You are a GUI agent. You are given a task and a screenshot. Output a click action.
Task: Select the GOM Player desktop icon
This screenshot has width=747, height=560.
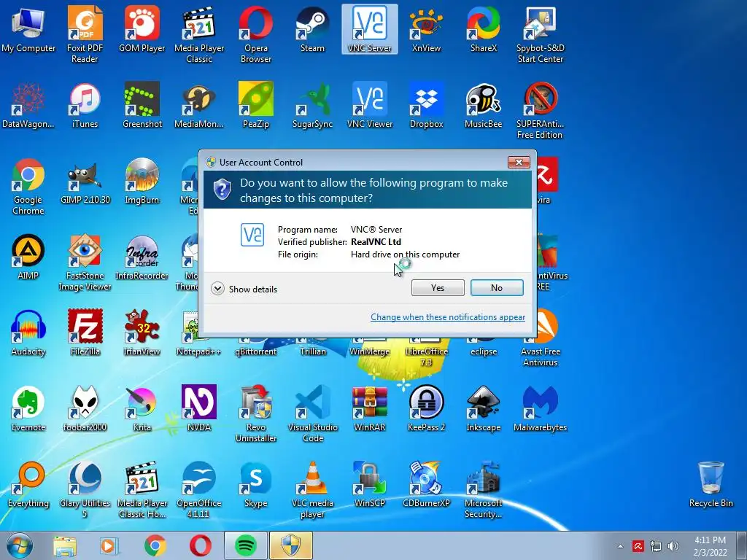[x=142, y=29]
